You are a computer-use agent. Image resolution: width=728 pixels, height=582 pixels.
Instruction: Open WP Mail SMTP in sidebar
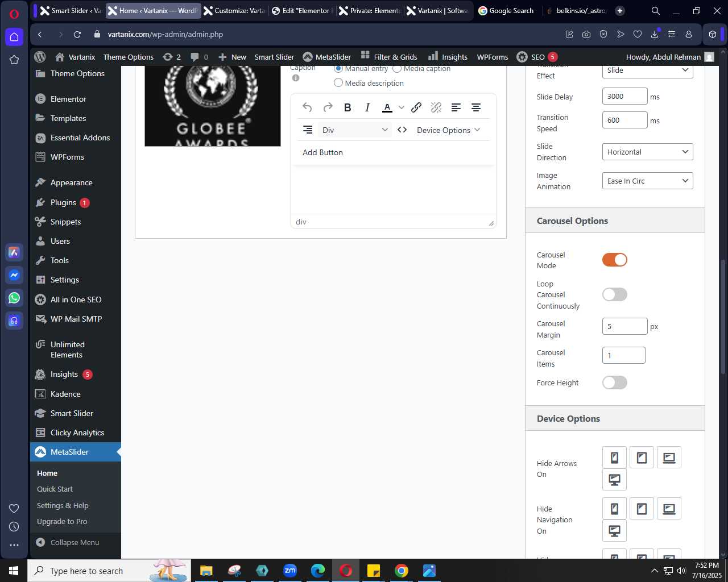[76, 319]
